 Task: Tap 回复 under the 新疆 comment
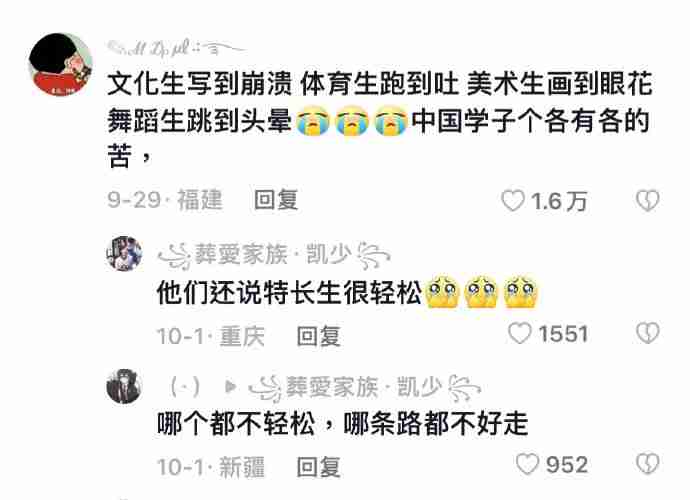319,467
